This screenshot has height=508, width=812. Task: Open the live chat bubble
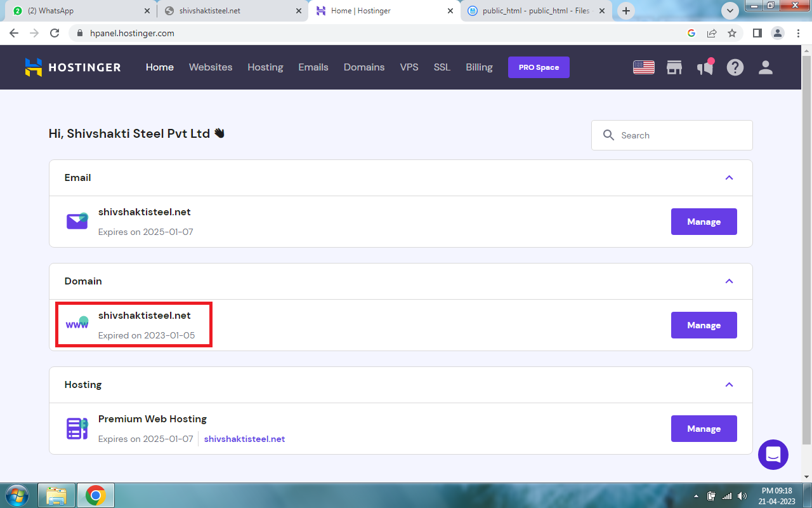773,455
